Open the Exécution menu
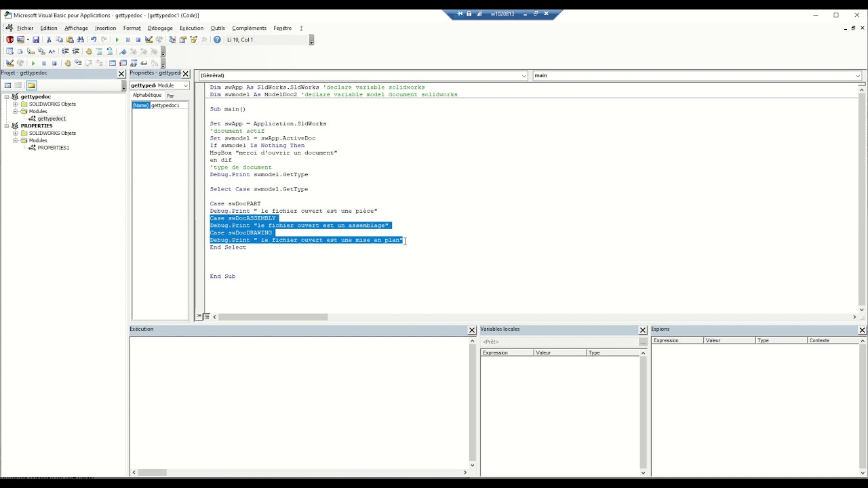Viewport: 868px width, 488px height. click(191, 28)
